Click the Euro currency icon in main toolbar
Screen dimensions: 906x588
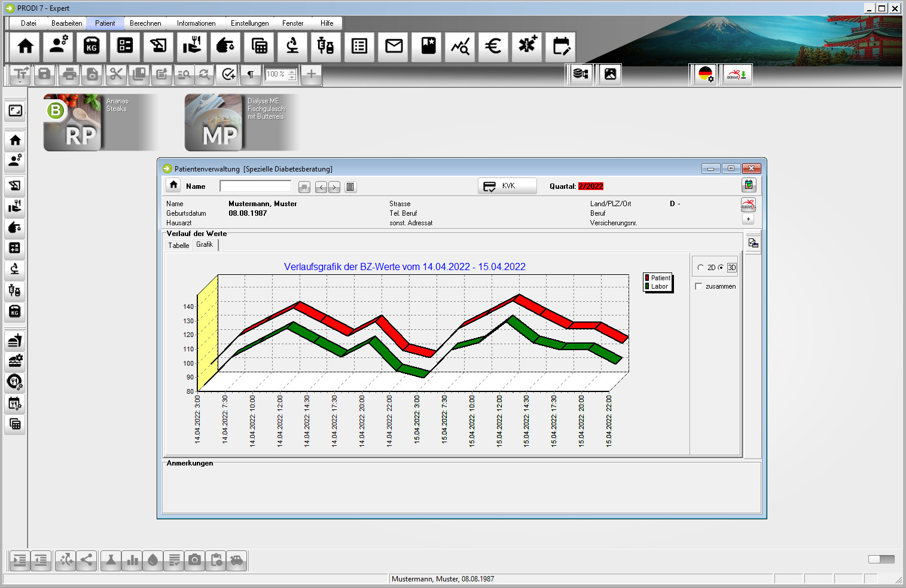[x=493, y=46]
